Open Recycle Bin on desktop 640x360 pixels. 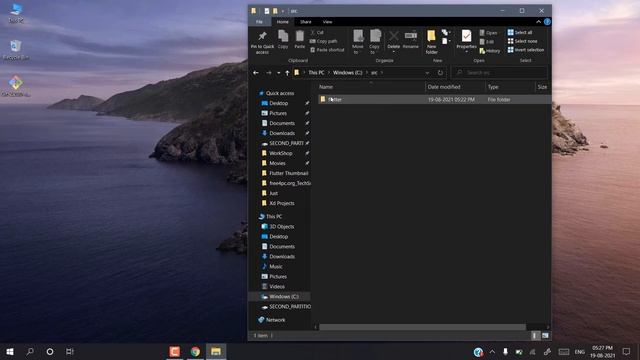click(16, 50)
